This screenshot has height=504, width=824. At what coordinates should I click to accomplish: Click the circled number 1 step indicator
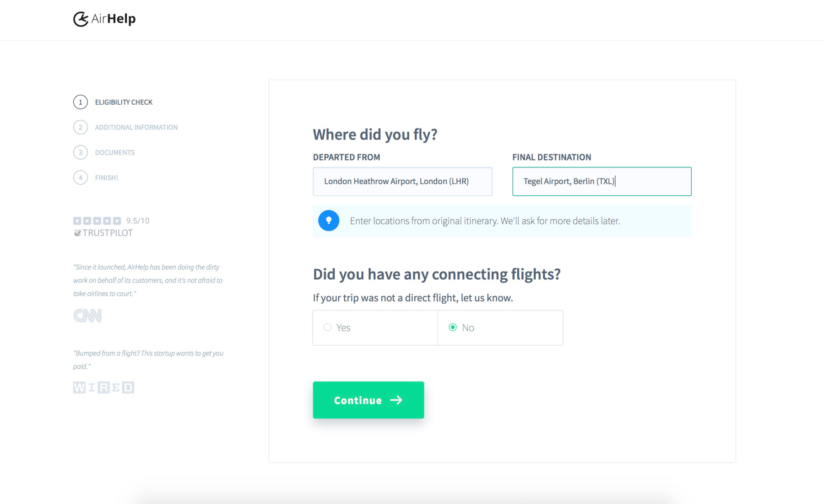[81, 102]
